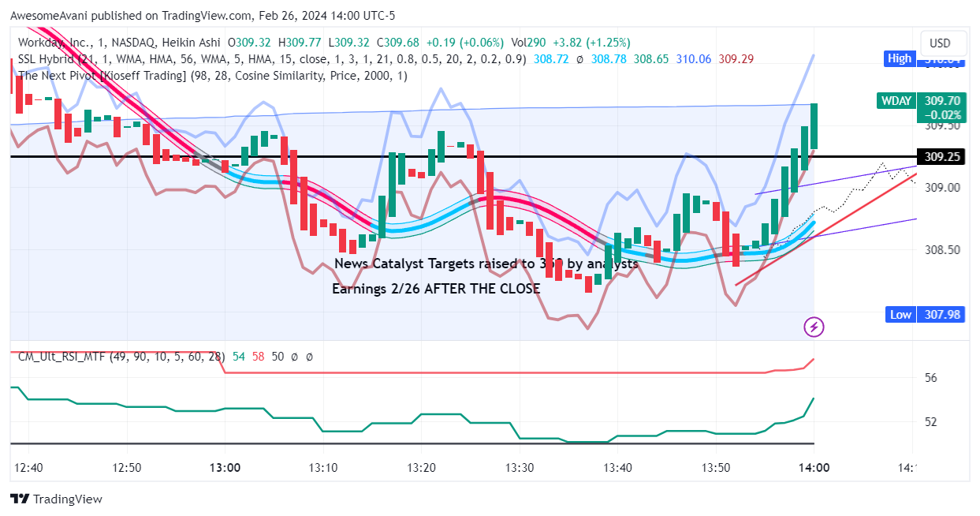980x516 pixels.
Task: Click the 13:00 time axis label
Action: pyautogui.click(x=225, y=468)
